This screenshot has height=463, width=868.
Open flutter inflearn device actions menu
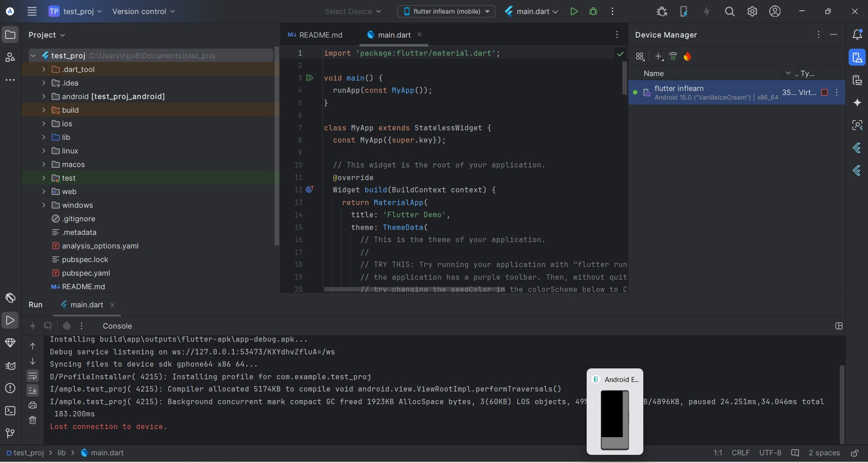click(837, 92)
